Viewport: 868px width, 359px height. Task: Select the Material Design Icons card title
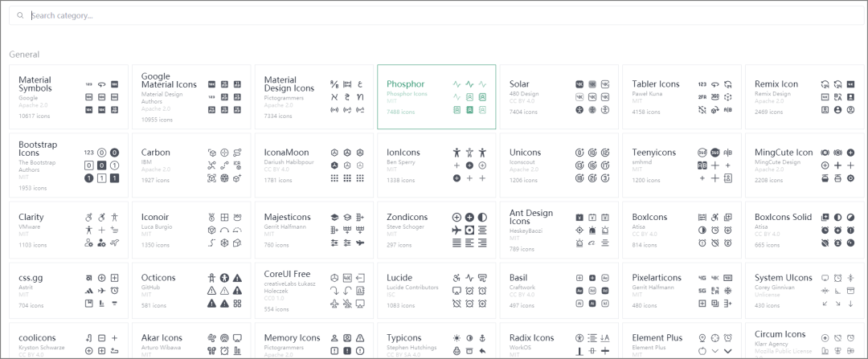tap(289, 84)
